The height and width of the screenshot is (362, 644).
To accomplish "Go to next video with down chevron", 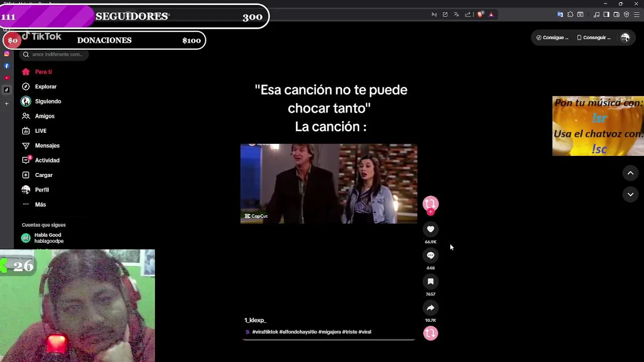I will tap(630, 195).
